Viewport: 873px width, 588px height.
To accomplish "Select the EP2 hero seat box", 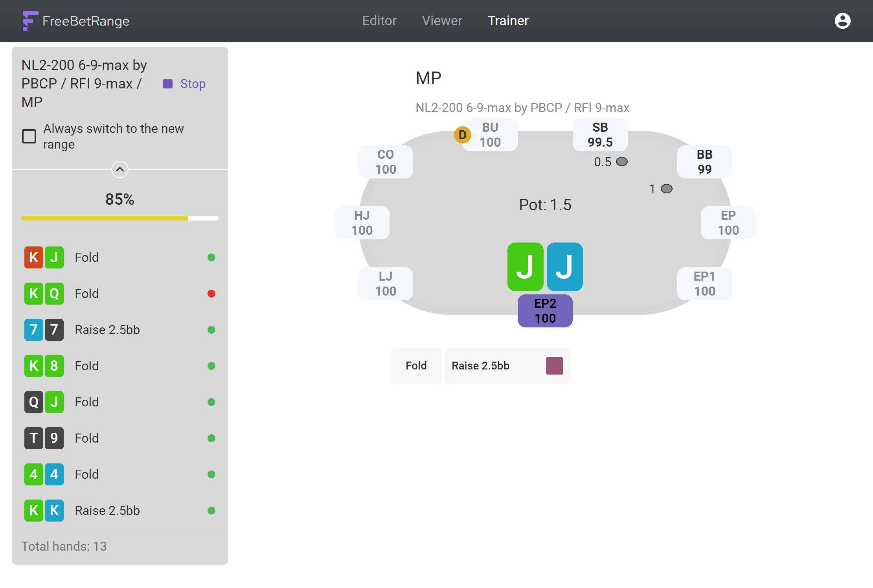I will coord(545,311).
